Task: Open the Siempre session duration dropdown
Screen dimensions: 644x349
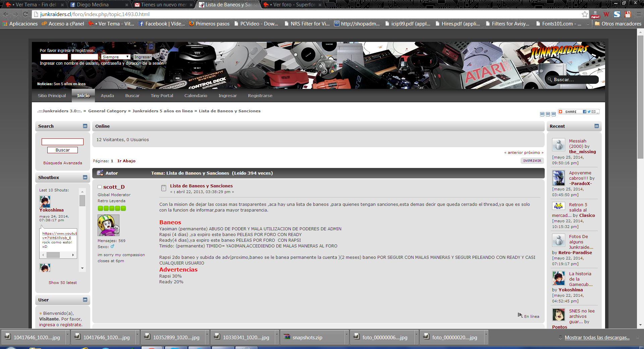Action: pyautogui.click(x=115, y=57)
